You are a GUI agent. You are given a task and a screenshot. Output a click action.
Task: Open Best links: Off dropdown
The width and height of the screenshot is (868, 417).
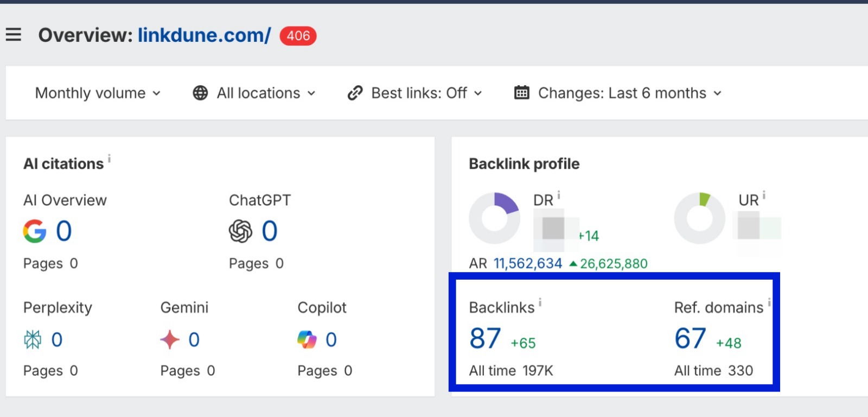(x=414, y=93)
